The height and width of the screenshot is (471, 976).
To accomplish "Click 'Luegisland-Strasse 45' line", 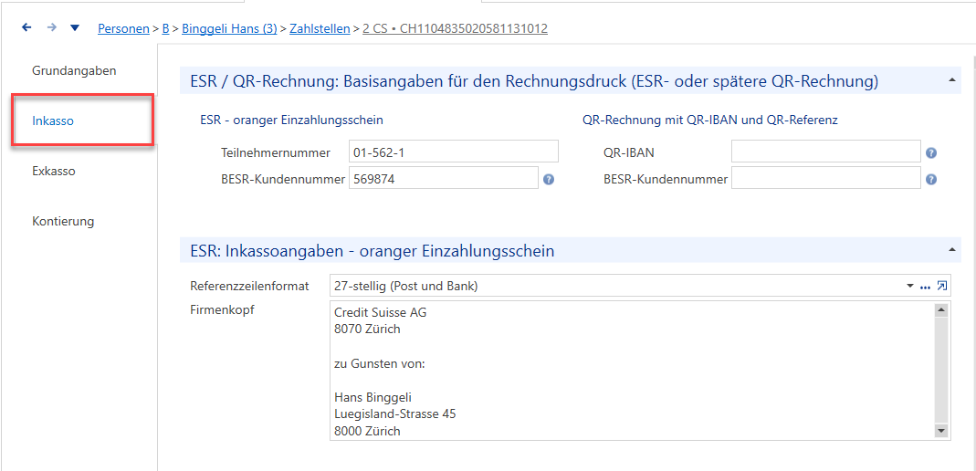I will [395, 414].
